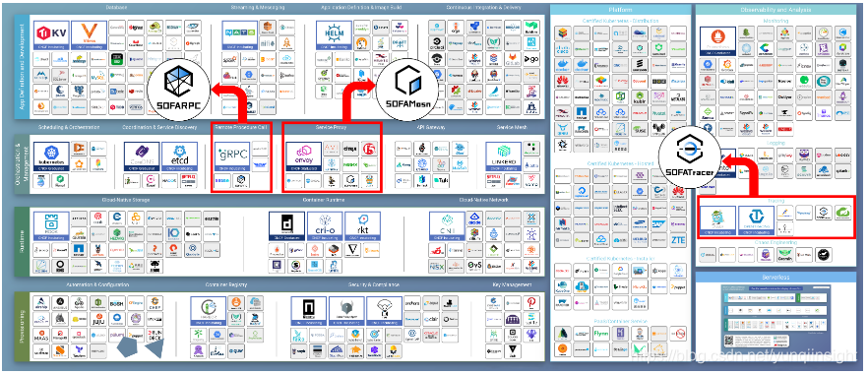
Task: Select the "Chaos Engineering" heading
Action: tap(775, 242)
